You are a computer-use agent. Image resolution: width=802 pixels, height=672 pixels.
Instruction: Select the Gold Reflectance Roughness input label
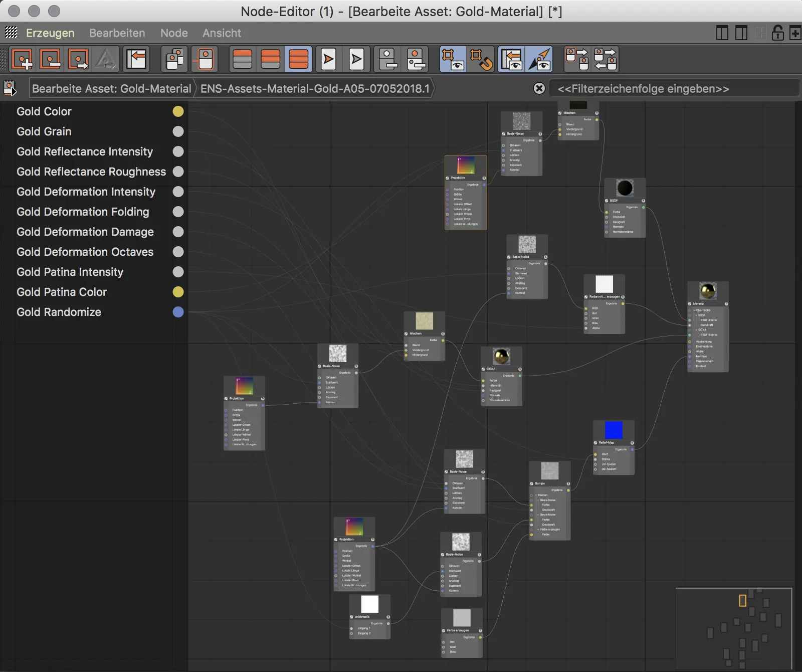91,172
